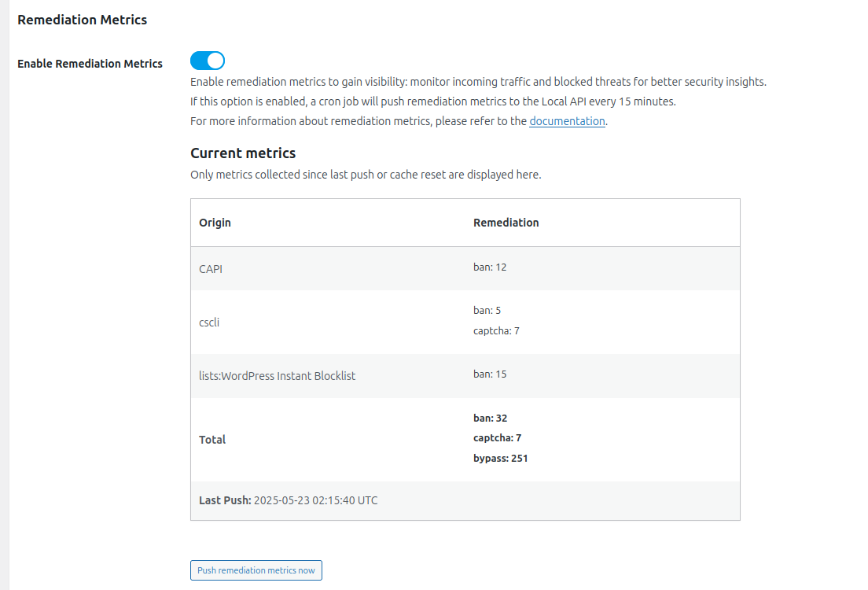Click captcha: 7 in the cscli row
This screenshot has width=868, height=590.
click(x=496, y=331)
